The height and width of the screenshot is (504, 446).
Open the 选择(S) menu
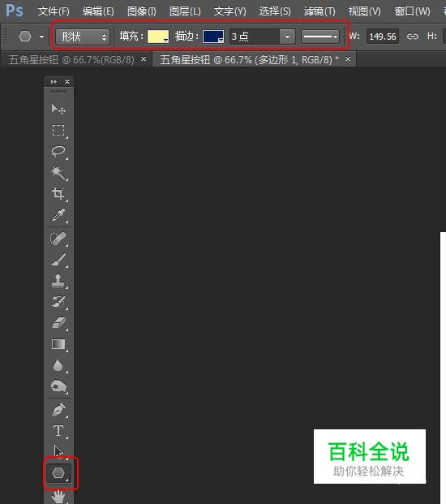tap(275, 11)
